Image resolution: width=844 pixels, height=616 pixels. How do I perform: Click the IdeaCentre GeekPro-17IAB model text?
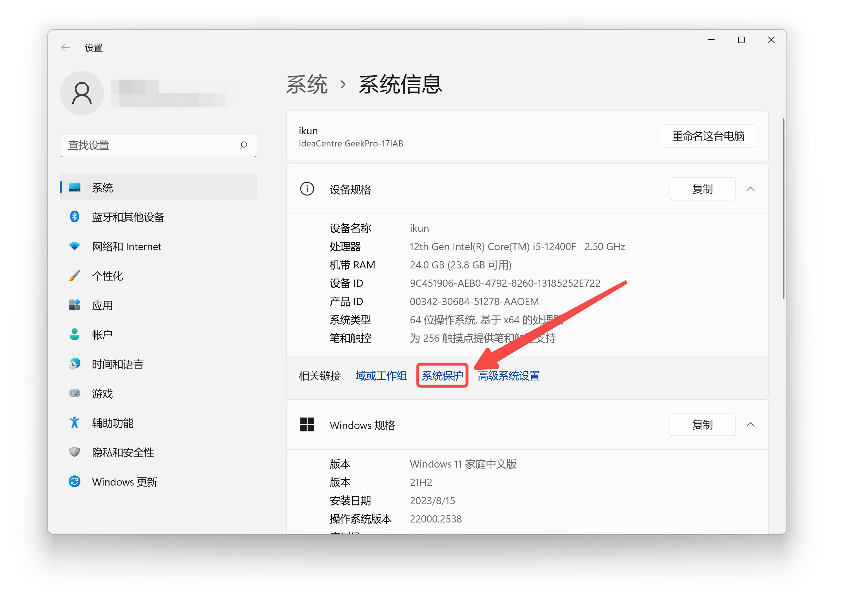pos(351,144)
